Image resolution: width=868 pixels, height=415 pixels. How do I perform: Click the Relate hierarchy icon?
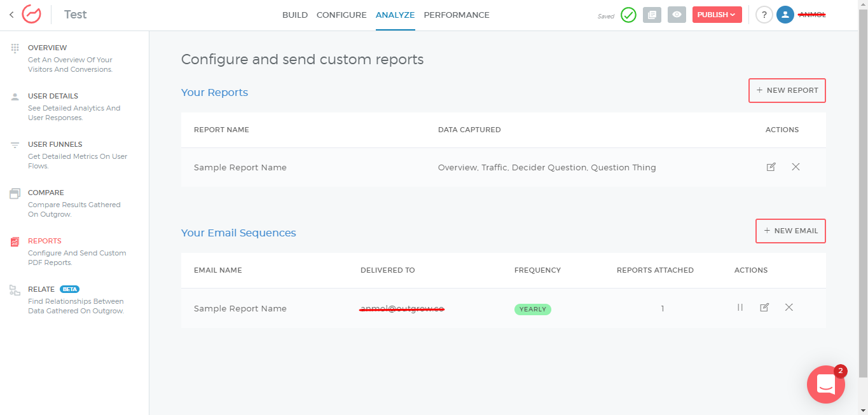pos(15,290)
